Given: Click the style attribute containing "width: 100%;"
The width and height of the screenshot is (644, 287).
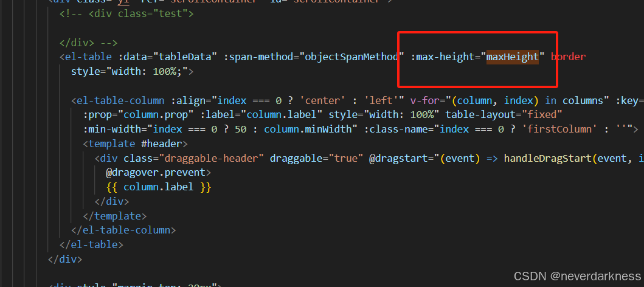Looking at the screenshot, I should pyautogui.click(x=130, y=71).
